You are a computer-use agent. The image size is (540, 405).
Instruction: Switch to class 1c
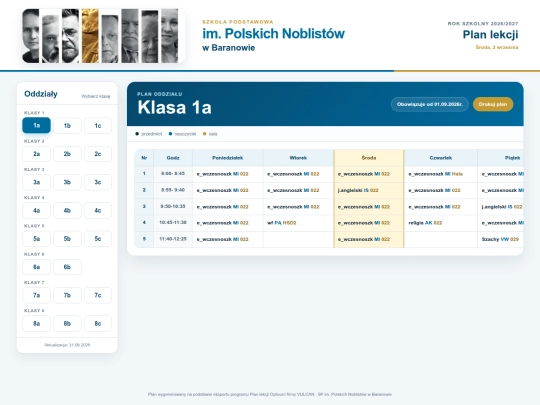coord(98,126)
